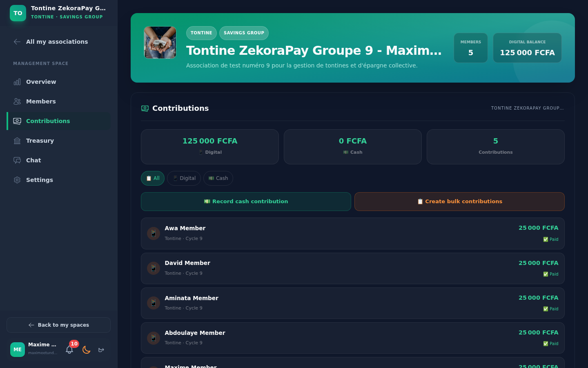Open the Members people icon in sidebar
588x368 pixels.
pyautogui.click(x=17, y=101)
